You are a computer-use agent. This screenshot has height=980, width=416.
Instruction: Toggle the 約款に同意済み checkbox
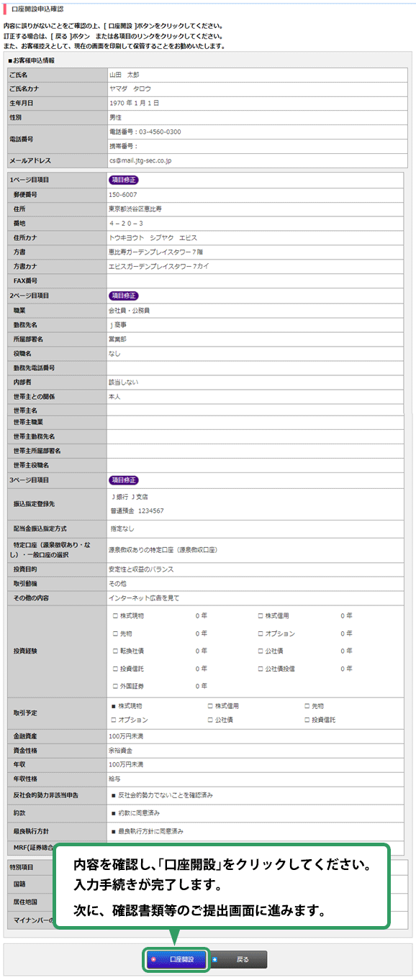point(114,813)
